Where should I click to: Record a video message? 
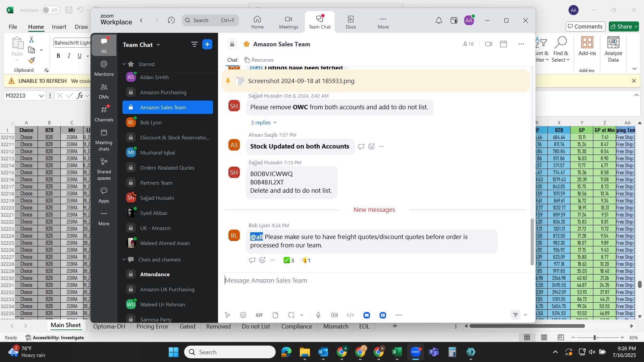(334, 315)
